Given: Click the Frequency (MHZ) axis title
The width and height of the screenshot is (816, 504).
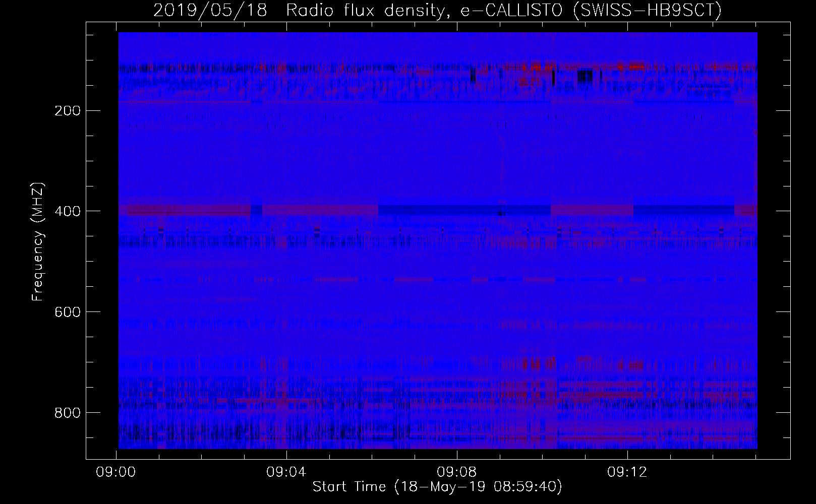Looking at the screenshot, I should [38, 242].
